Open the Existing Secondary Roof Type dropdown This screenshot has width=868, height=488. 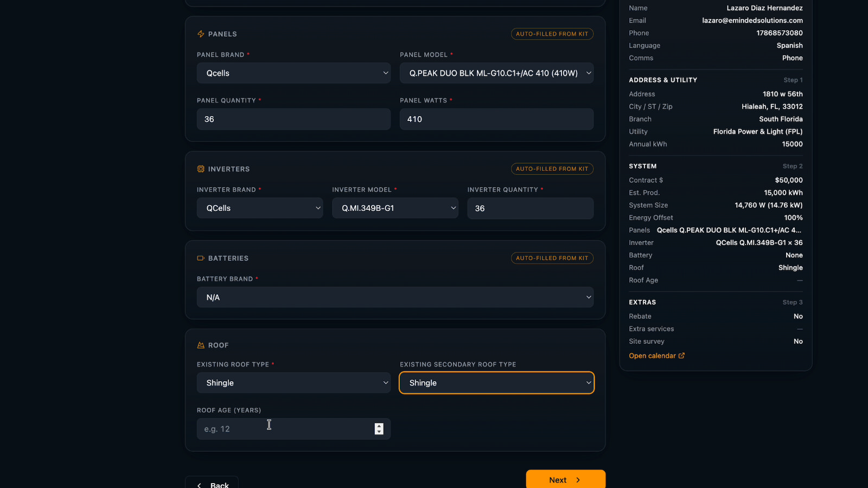click(496, 383)
